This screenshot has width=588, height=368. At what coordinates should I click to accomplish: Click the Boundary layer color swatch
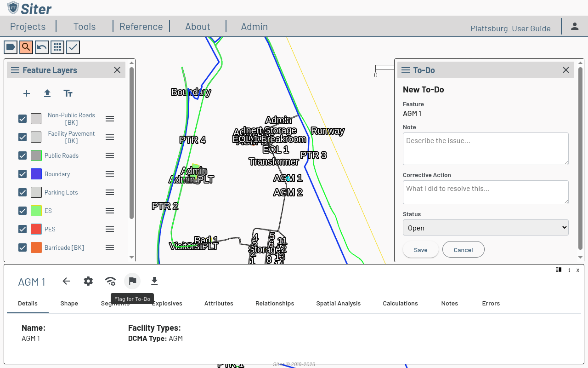[x=36, y=174]
